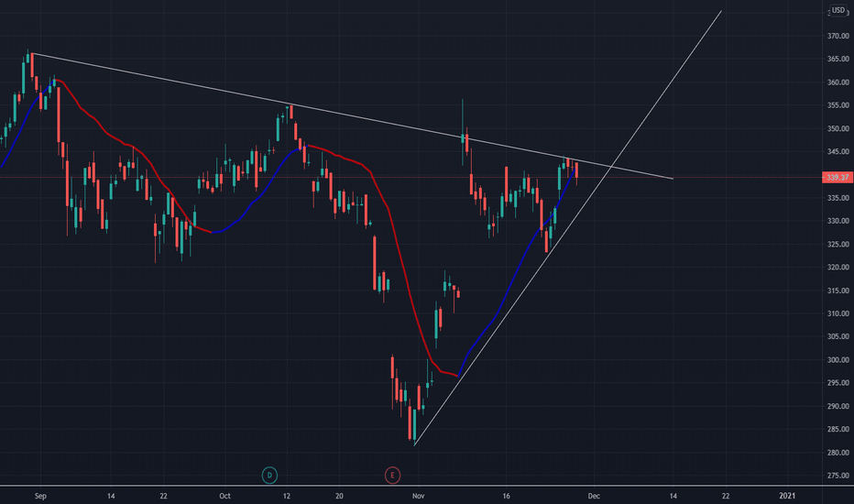This screenshot has width=854, height=504.
Task: Click the 290.00 price axis label
Action: (x=838, y=406)
